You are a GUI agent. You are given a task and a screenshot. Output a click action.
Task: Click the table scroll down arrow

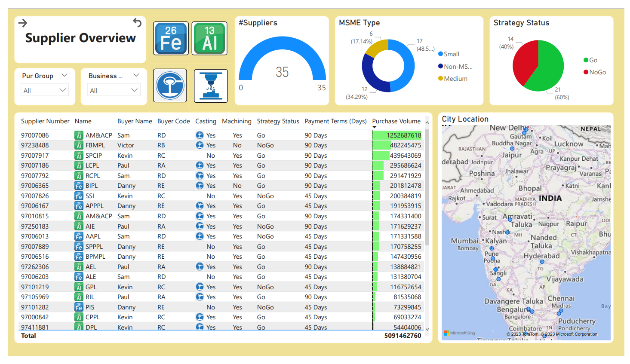click(427, 329)
